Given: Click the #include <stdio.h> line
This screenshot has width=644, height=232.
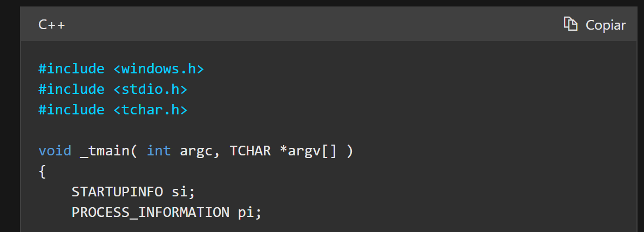Looking at the screenshot, I should pyautogui.click(x=113, y=89).
